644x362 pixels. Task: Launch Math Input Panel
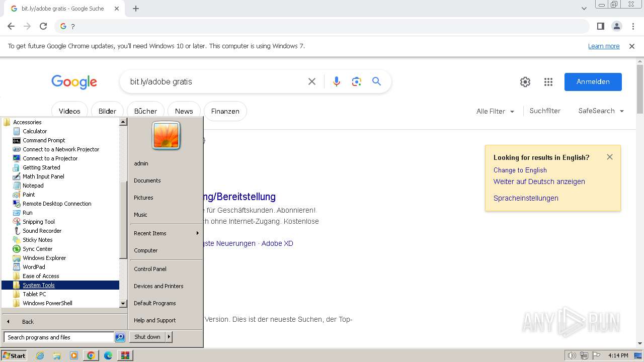point(43,176)
